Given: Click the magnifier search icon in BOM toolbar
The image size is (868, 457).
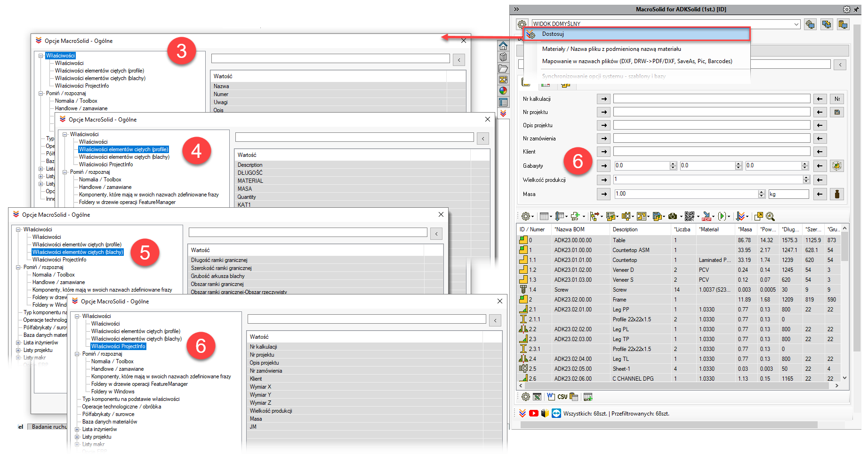Looking at the screenshot, I should click(770, 216).
